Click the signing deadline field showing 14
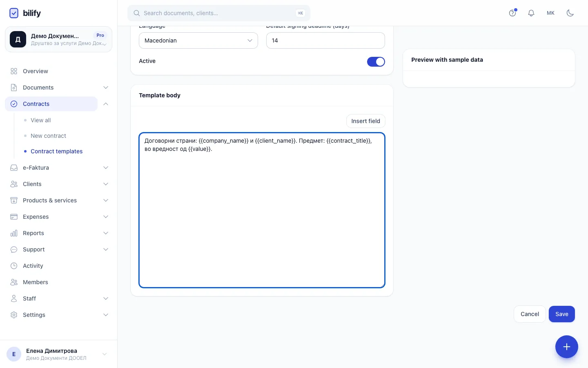This screenshot has width=588, height=368. coord(325,40)
